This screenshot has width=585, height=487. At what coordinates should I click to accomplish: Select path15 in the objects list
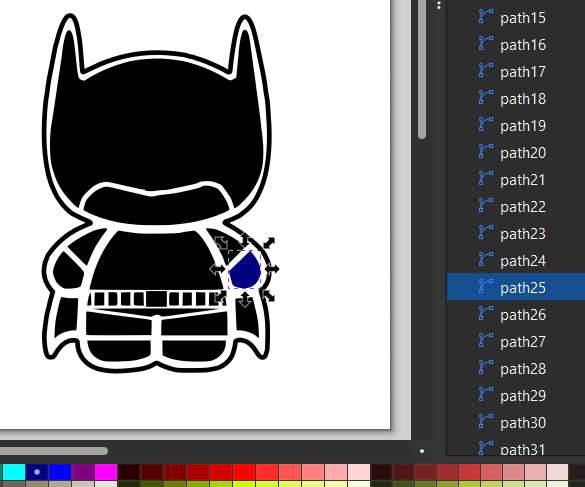[x=516, y=18]
